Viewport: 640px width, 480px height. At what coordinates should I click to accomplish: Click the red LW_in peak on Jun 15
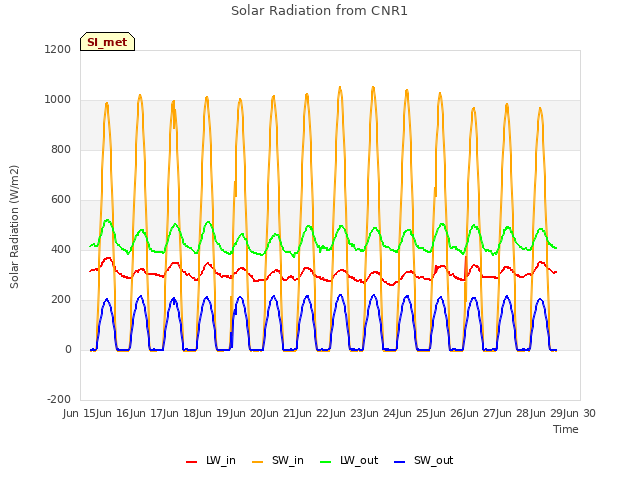coord(108,258)
